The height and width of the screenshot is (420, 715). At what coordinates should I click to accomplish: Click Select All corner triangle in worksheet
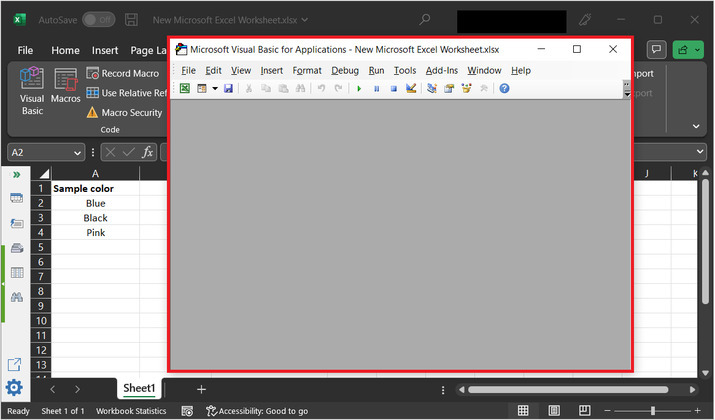click(44, 174)
